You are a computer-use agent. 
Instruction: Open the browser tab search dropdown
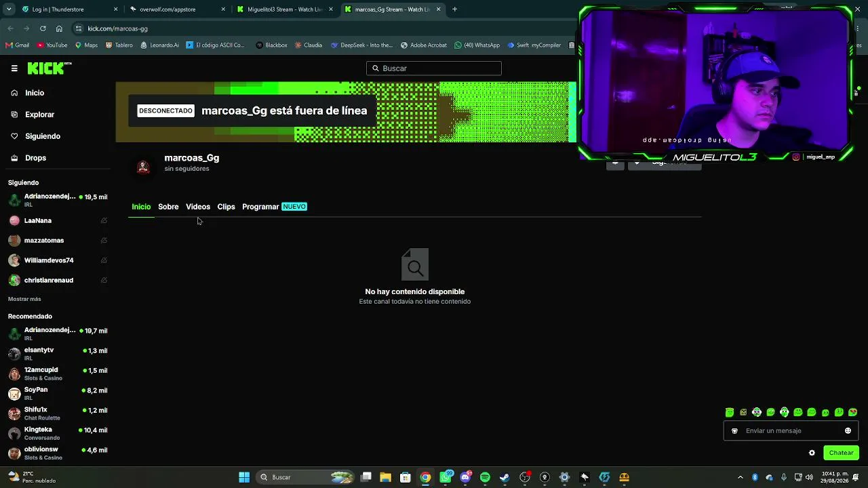pos(7,9)
